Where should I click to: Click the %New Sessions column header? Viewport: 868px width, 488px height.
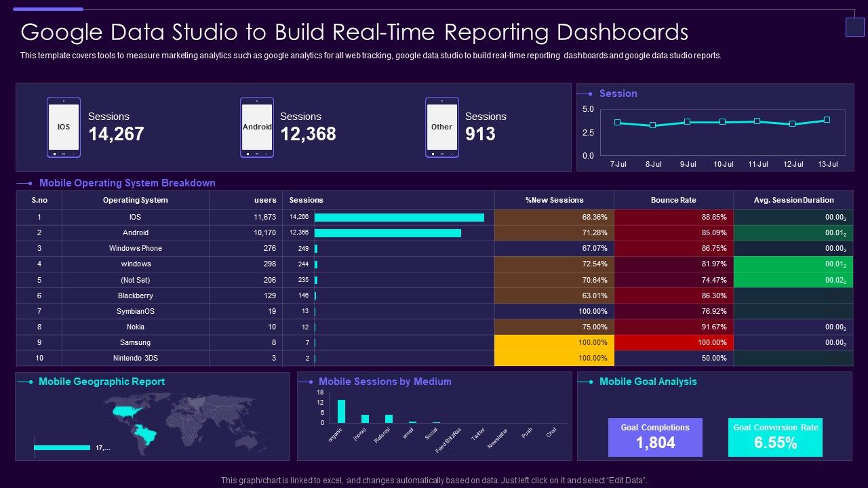point(554,200)
